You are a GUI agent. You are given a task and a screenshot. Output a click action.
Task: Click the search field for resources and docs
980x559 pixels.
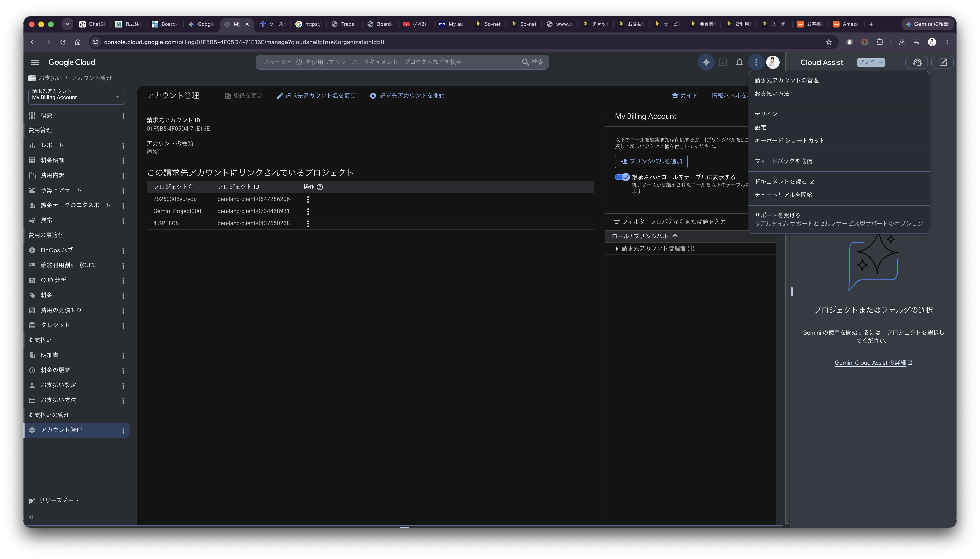(402, 62)
